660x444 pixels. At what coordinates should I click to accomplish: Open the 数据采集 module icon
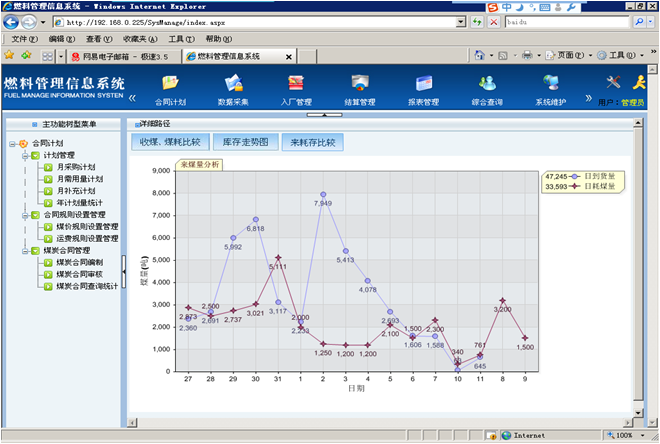tap(233, 84)
